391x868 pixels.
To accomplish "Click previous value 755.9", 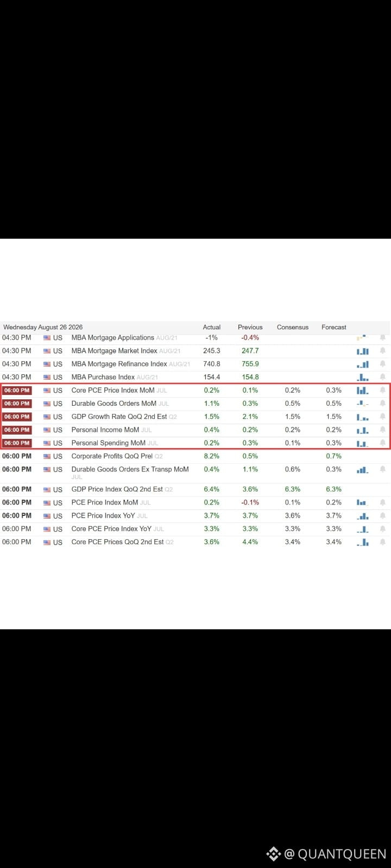I will [x=250, y=364].
